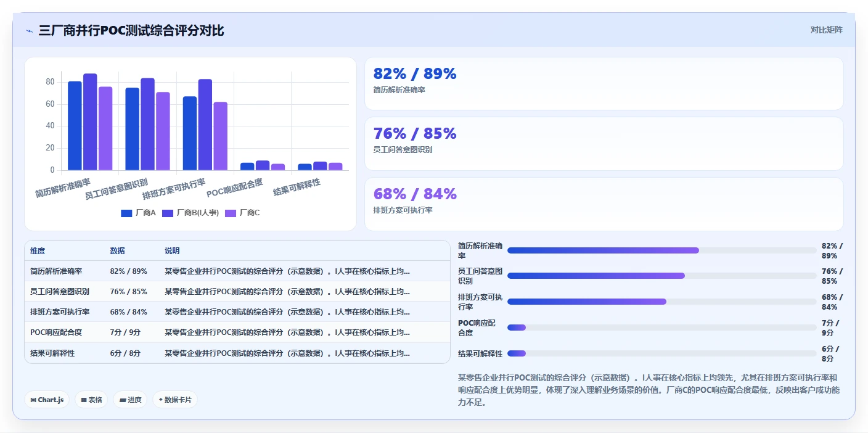This screenshot has width=868, height=433.
Task: Click the 76% / 85% data card
Action: [x=604, y=144]
